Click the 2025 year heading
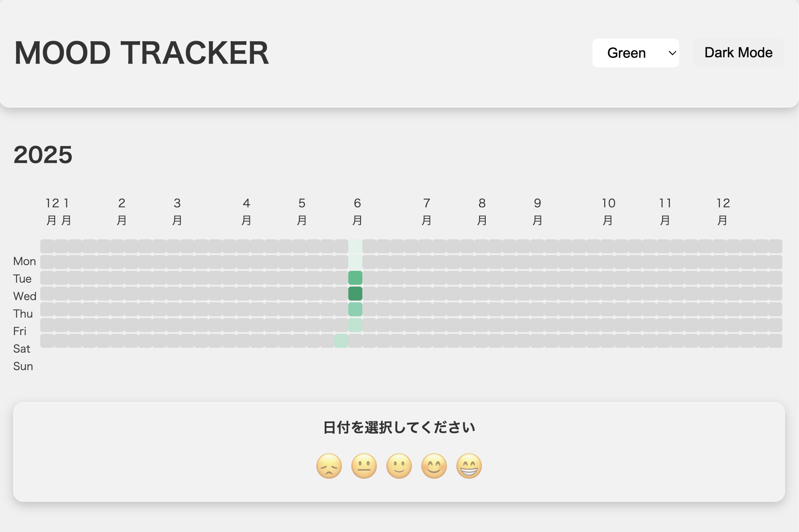The width and height of the screenshot is (799, 532). [x=43, y=155]
